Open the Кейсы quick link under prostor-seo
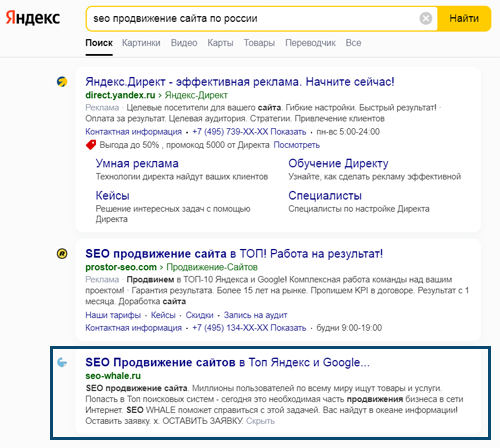This screenshot has height=448, width=500. (x=163, y=315)
